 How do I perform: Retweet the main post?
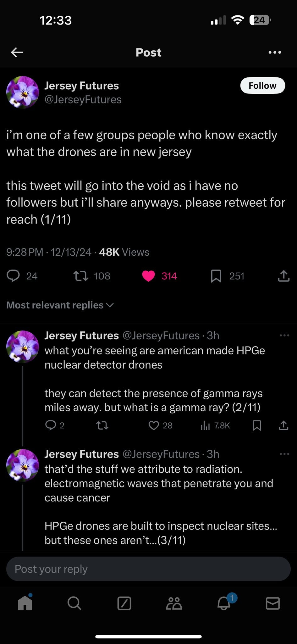pyautogui.click(x=81, y=276)
